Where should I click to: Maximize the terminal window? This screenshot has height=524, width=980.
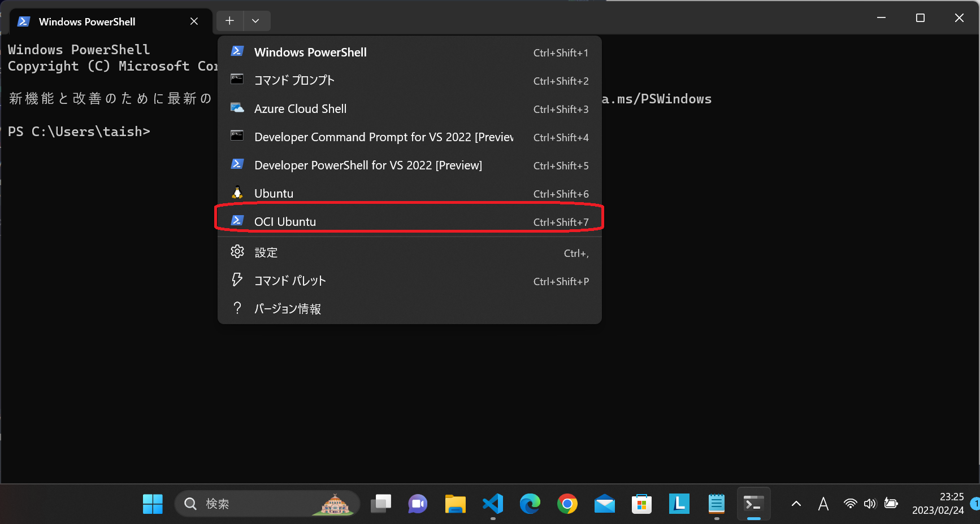[920, 18]
